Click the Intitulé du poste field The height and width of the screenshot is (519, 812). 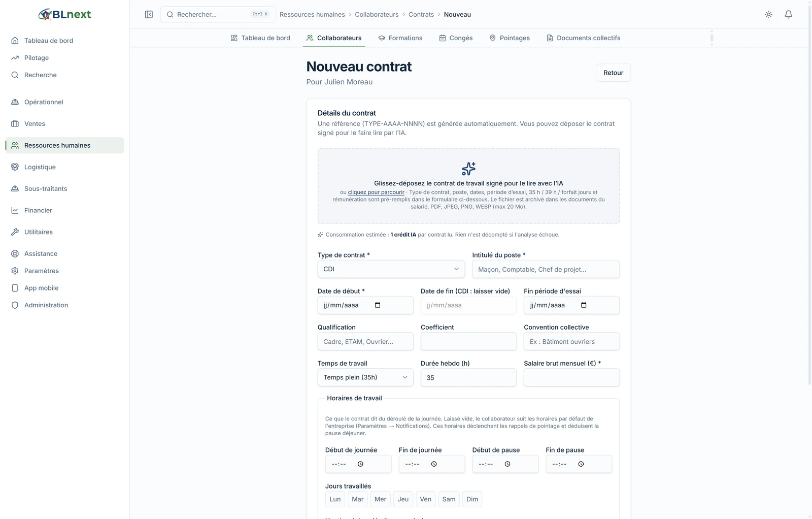546,269
